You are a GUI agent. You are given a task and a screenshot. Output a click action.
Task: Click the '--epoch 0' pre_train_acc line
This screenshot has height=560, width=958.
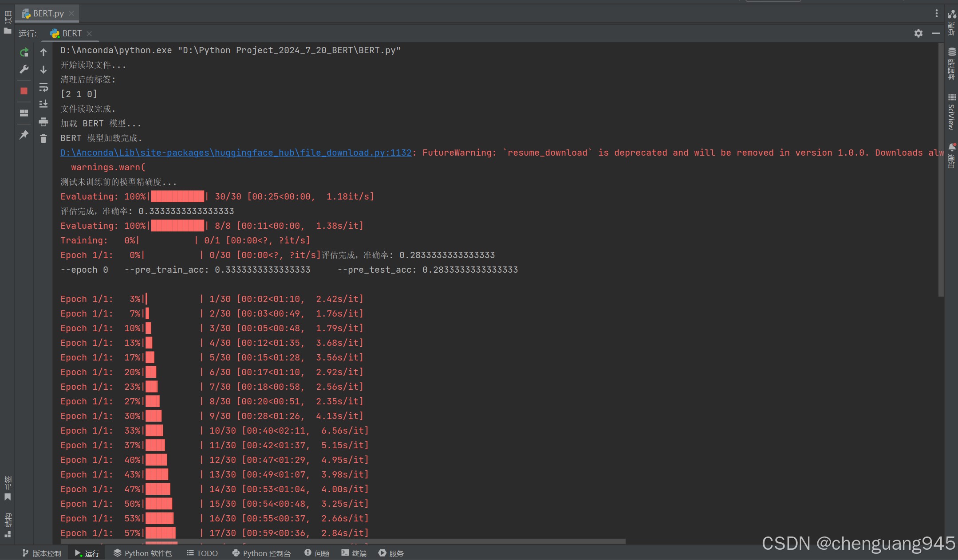289,270
